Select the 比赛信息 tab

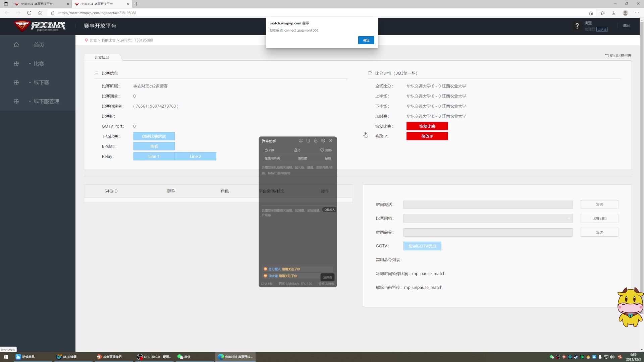[102, 57]
